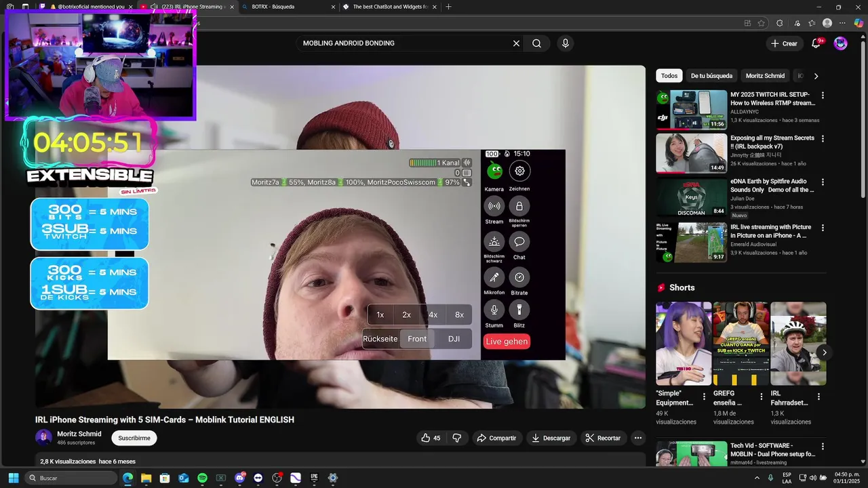The width and height of the screenshot is (868, 488).
Task: Clear the YouTube search box text
Action: coord(516,43)
